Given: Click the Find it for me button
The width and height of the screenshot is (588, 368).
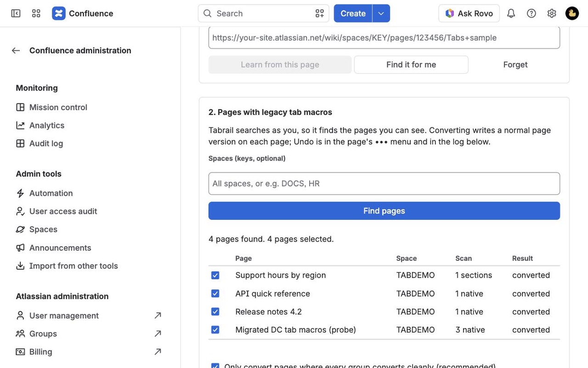Looking at the screenshot, I should coord(411,65).
